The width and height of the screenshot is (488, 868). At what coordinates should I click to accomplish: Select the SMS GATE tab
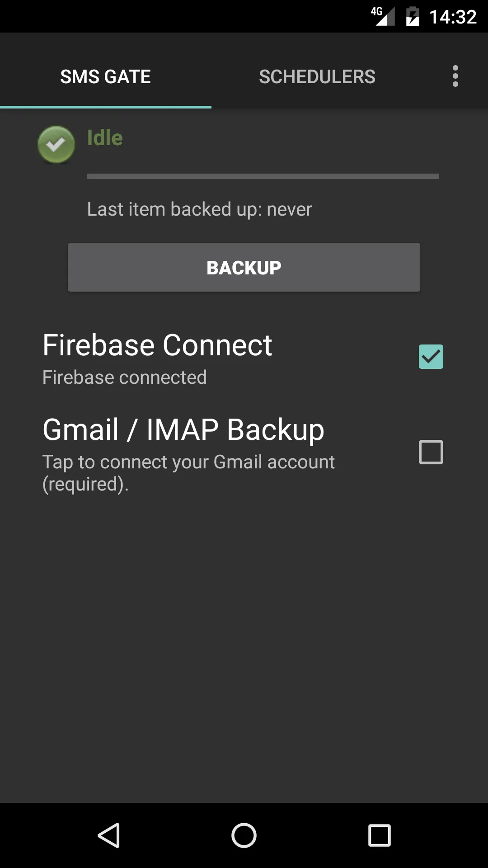[106, 76]
